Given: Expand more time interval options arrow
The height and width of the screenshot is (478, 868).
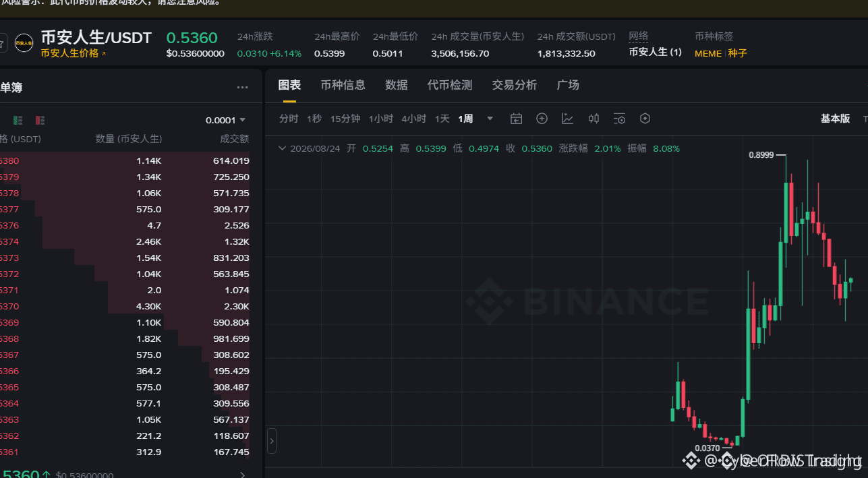Looking at the screenshot, I should coord(490,119).
